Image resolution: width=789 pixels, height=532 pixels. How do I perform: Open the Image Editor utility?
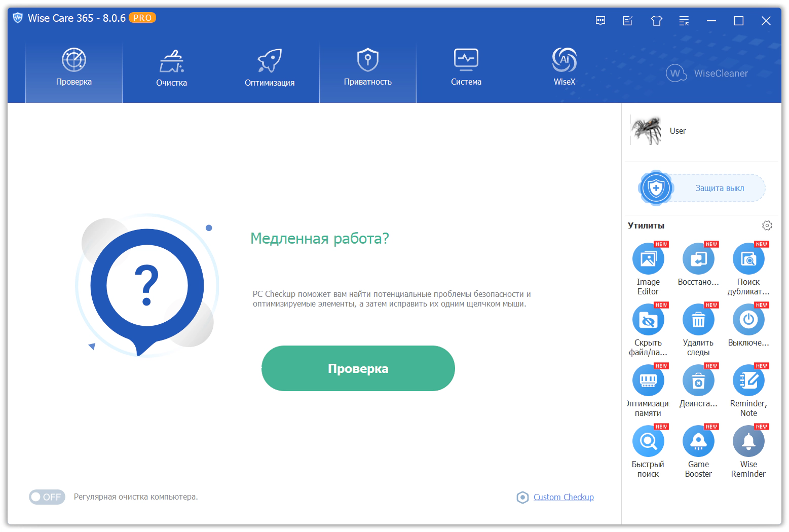pos(648,259)
